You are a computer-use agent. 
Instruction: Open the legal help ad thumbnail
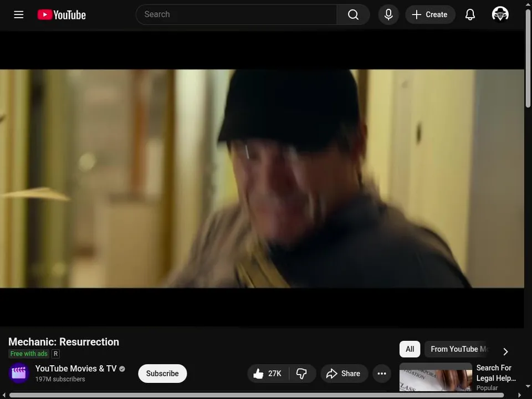click(436, 377)
